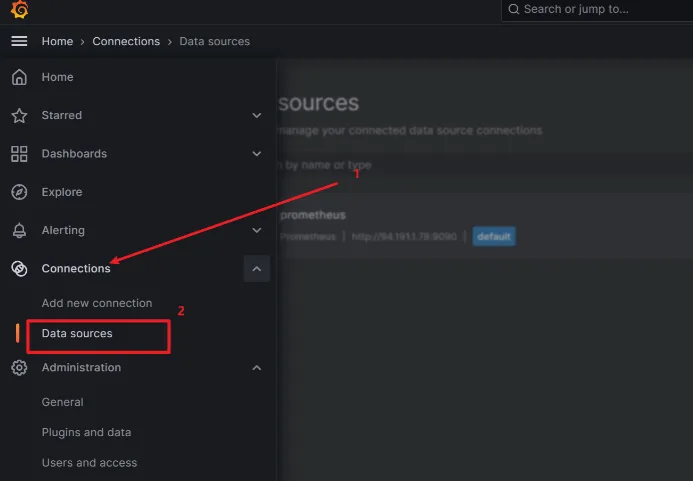This screenshot has width=693, height=481.
Task: Click the Starred star icon
Action: [19, 115]
